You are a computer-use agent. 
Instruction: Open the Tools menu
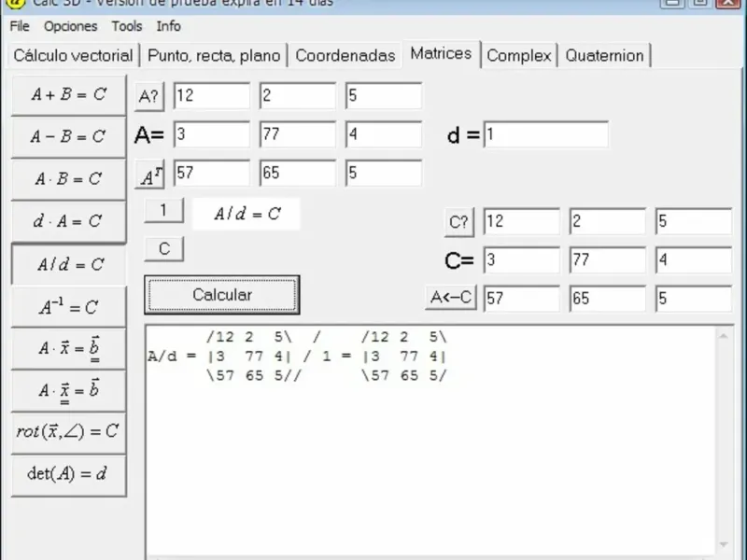[x=127, y=26]
